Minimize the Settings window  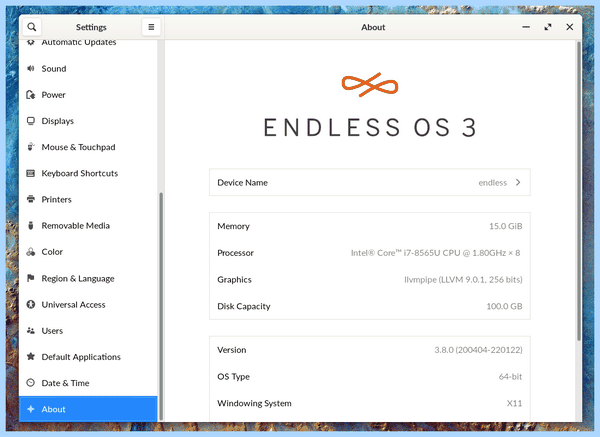(x=526, y=27)
